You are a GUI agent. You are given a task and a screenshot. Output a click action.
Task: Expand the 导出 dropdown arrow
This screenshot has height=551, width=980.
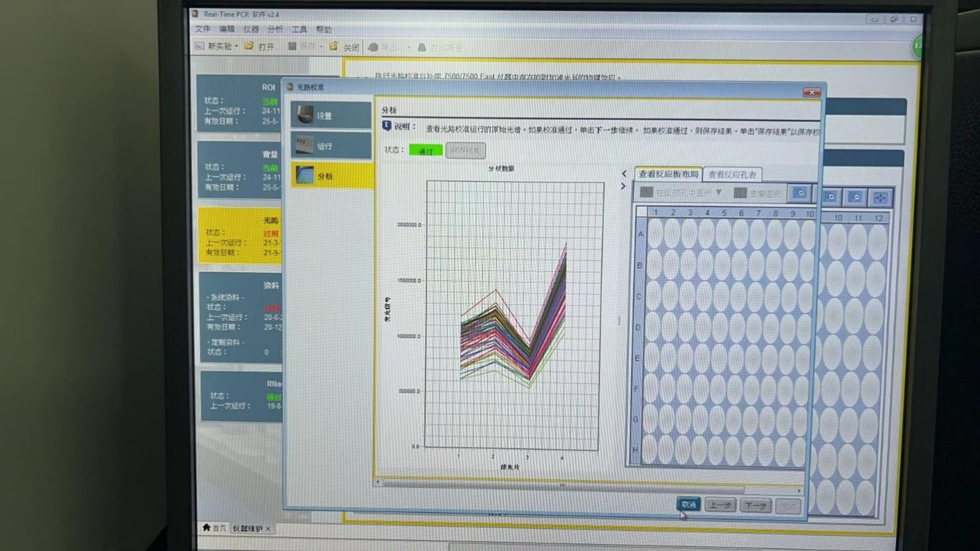pos(408,48)
